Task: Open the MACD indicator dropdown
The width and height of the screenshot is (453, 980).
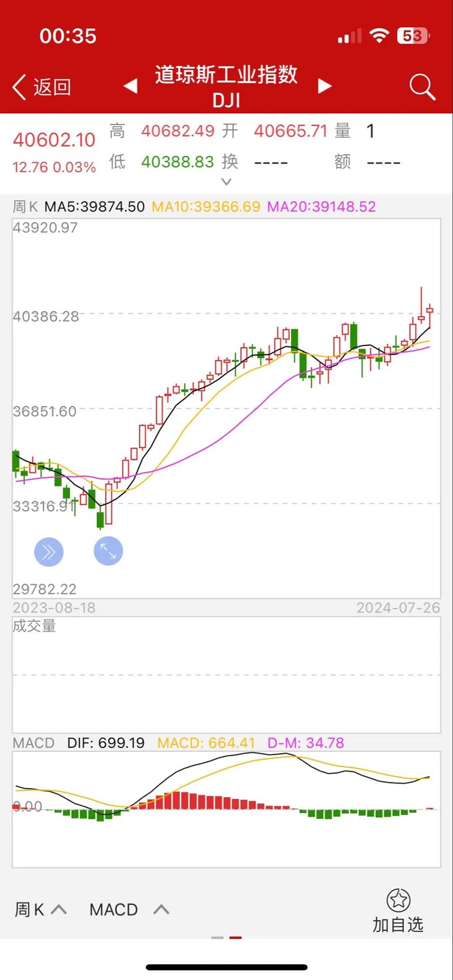Action: pyautogui.click(x=129, y=909)
